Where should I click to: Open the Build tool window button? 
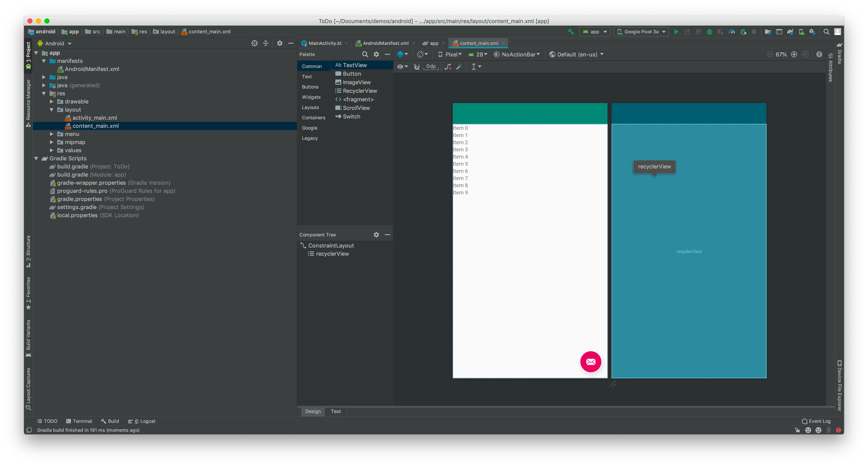[110, 421]
